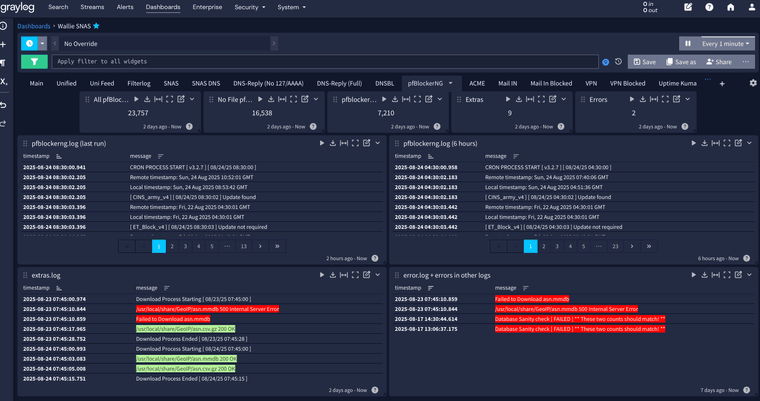Go to next page in last run log
Image resolution: width=760 pixels, height=401 pixels.
[260, 246]
